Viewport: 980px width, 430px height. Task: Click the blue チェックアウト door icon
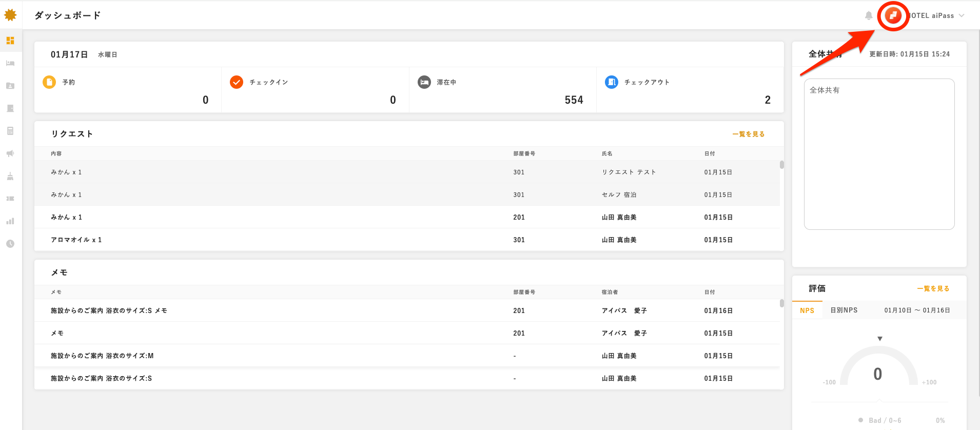tap(612, 82)
